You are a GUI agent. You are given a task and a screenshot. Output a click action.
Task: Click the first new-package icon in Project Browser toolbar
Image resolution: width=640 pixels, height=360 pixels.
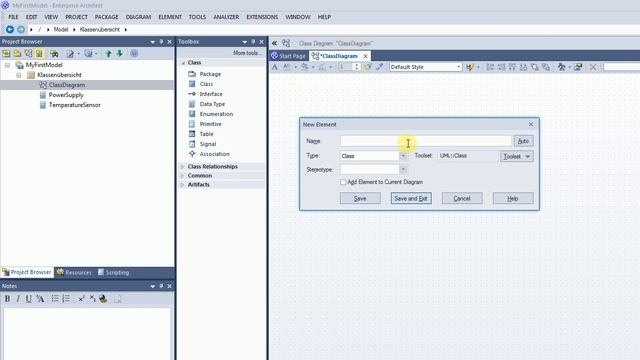coord(6,53)
